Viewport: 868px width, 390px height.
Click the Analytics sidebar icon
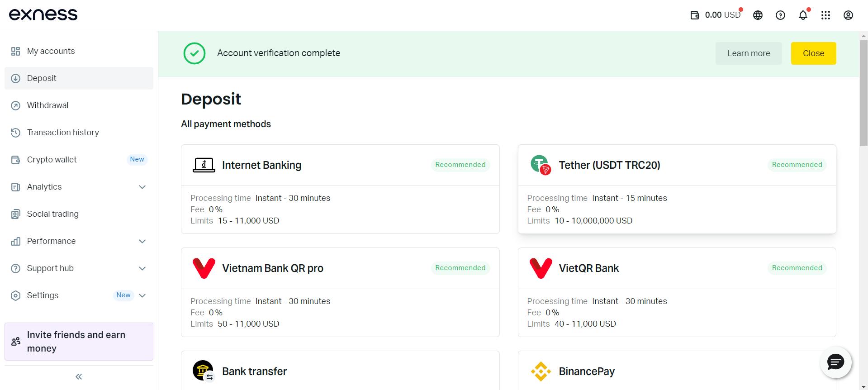(x=15, y=187)
